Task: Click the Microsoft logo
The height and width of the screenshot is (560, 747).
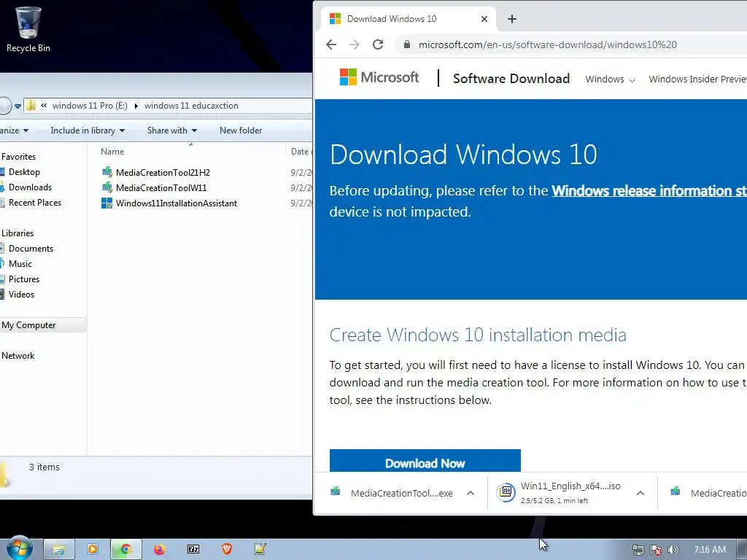Action: click(379, 77)
